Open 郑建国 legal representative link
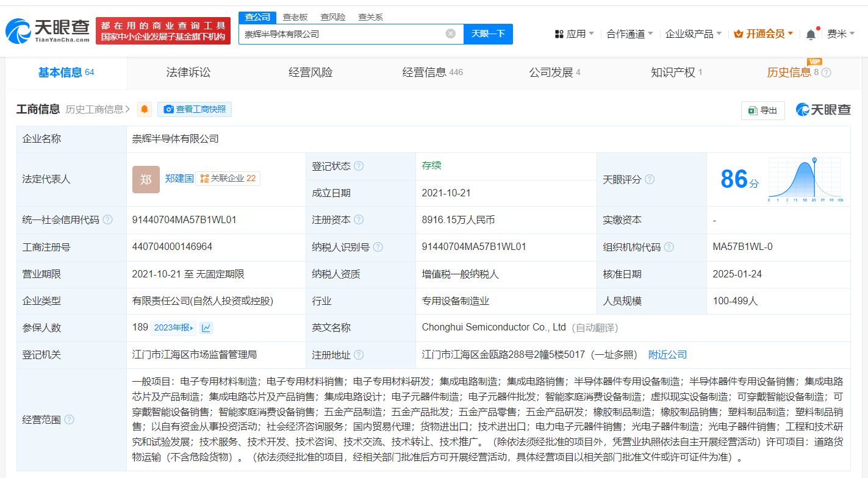 (x=179, y=179)
